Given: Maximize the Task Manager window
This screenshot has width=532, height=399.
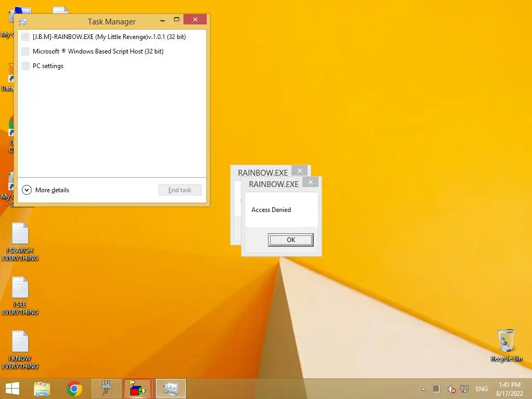Looking at the screenshot, I should pyautogui.click(x=177, y=20).
